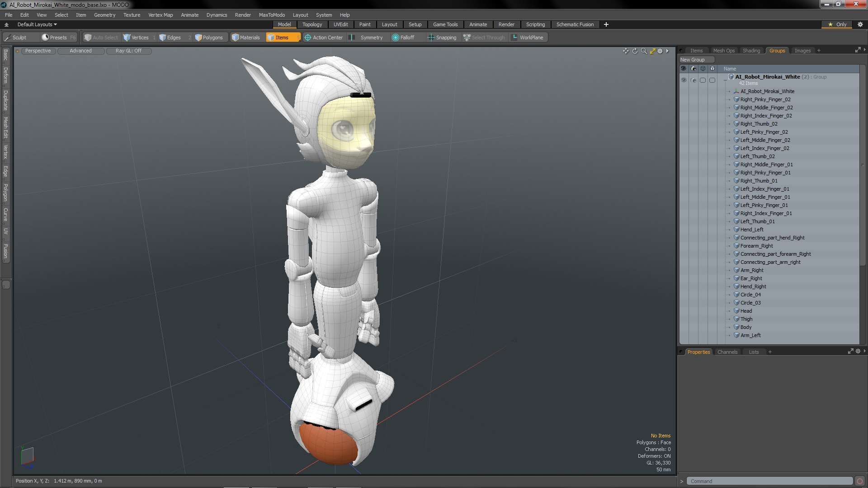Select Connecting_part_forearm_Right item
Viewport: 868px width, 488px height.
775,254
